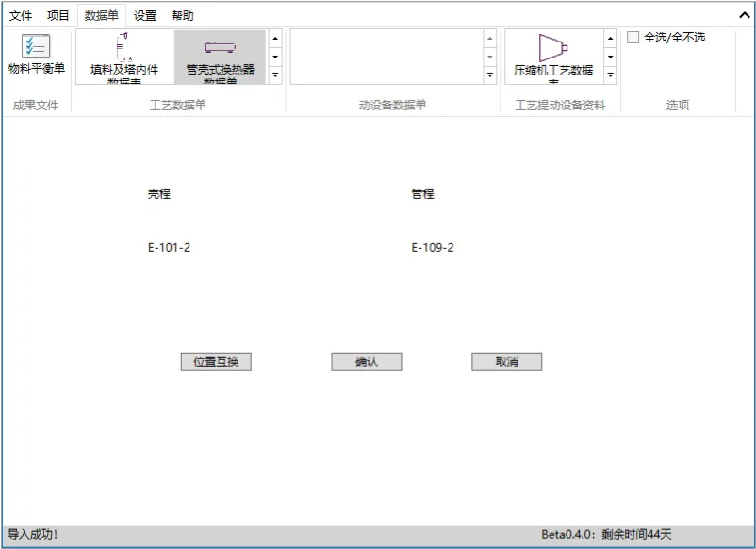Open the 物料平衡单 material balance sheet
Image resolution: width=756 pixels, height=549 pixels.
click(36, 54)
